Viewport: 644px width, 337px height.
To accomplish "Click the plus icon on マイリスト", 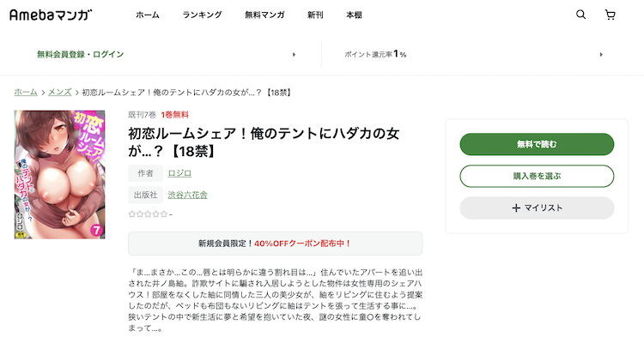I will (x=516, y=208).
